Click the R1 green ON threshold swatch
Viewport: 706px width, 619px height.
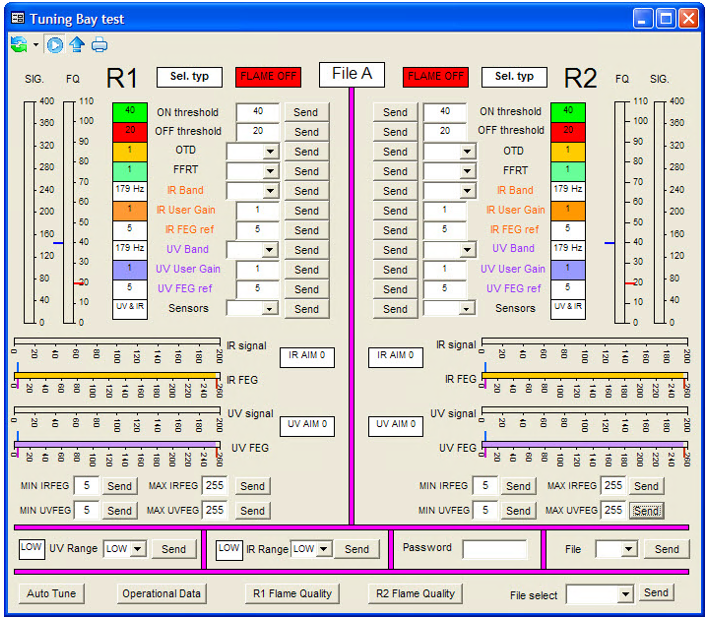pos(130,112)
